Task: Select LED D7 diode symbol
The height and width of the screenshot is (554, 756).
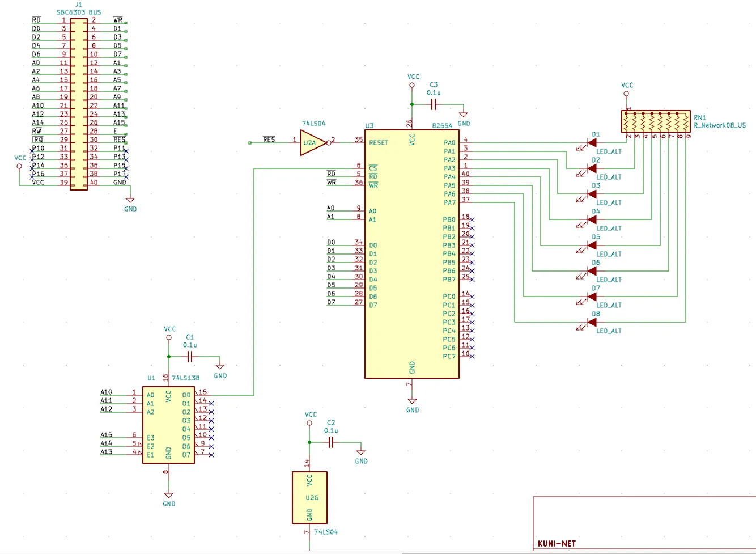Action: point(592,297)
